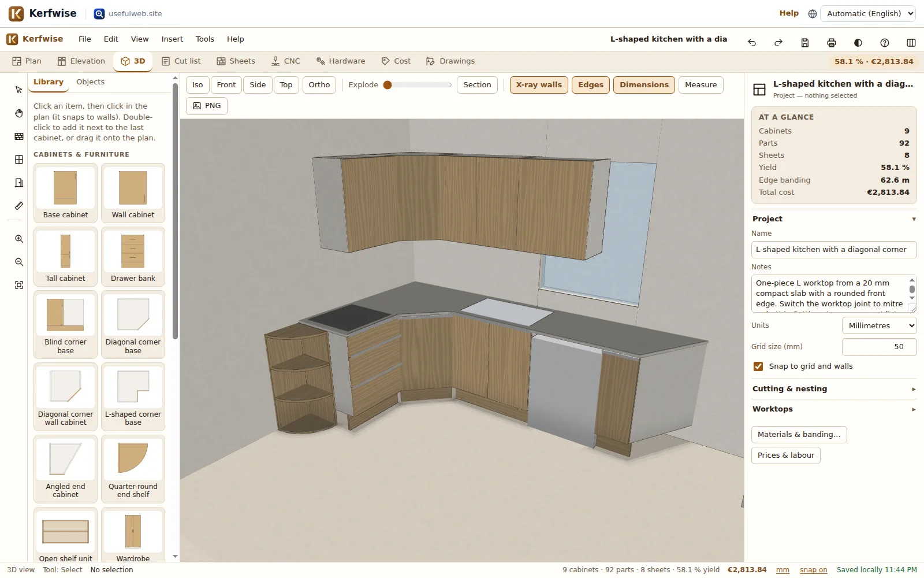Activate the hand pan tool
This screenshot has height=578, width=924.
coord(19,113)
